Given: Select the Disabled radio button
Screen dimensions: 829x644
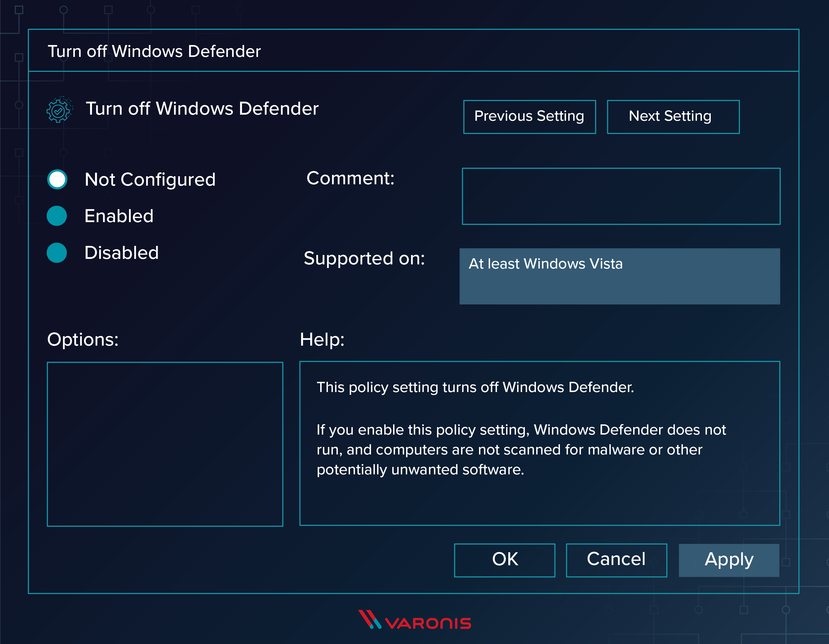Looking at the screenshot, I should click(x=57, y=253).
